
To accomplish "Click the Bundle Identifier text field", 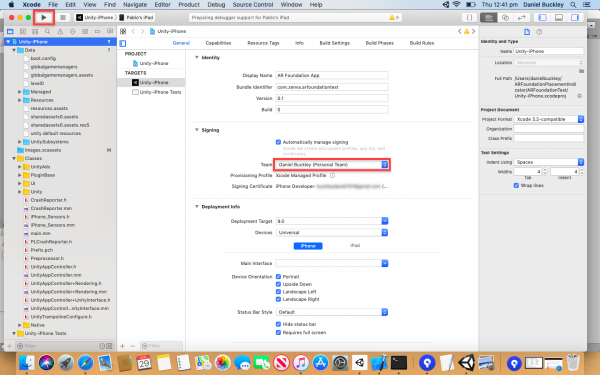I will [332, 87].
